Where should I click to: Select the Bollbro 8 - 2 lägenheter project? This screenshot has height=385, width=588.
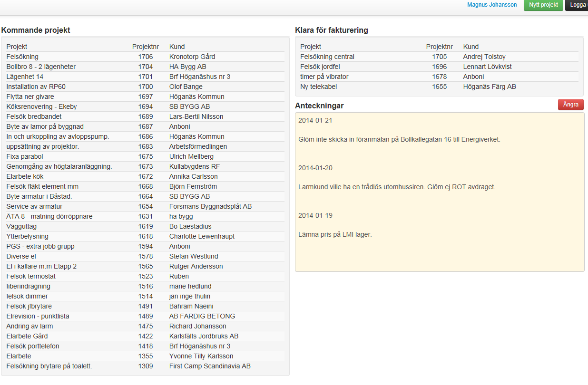[x=41, y=67]
